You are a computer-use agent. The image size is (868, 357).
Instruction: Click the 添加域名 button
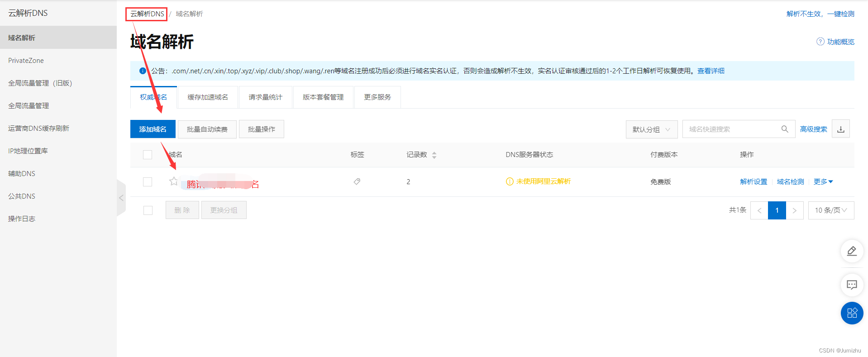click(x=153, y=129)
